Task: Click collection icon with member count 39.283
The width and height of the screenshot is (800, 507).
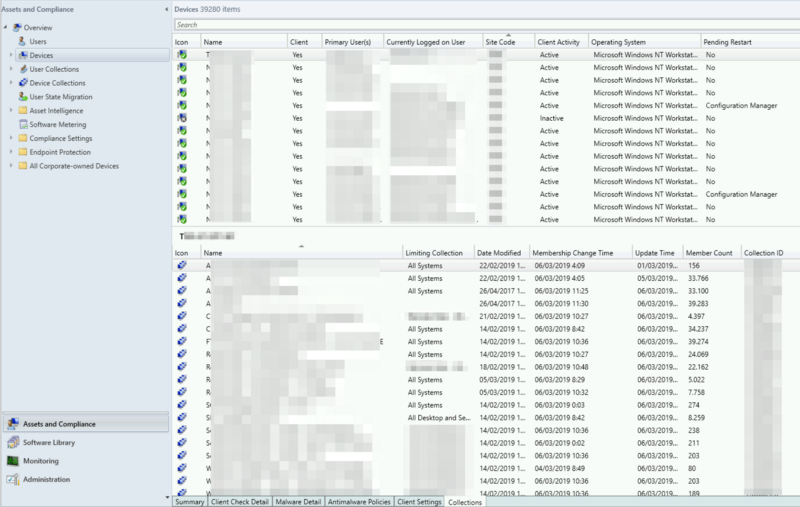Action: pos(182,303)
